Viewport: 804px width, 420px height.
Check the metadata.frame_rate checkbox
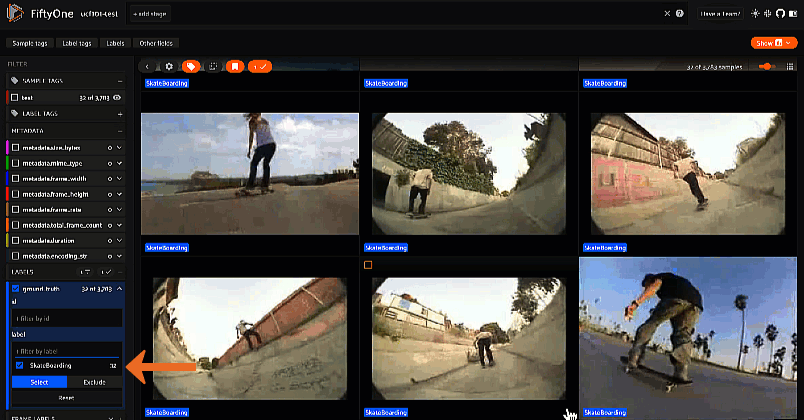[15, 210]
